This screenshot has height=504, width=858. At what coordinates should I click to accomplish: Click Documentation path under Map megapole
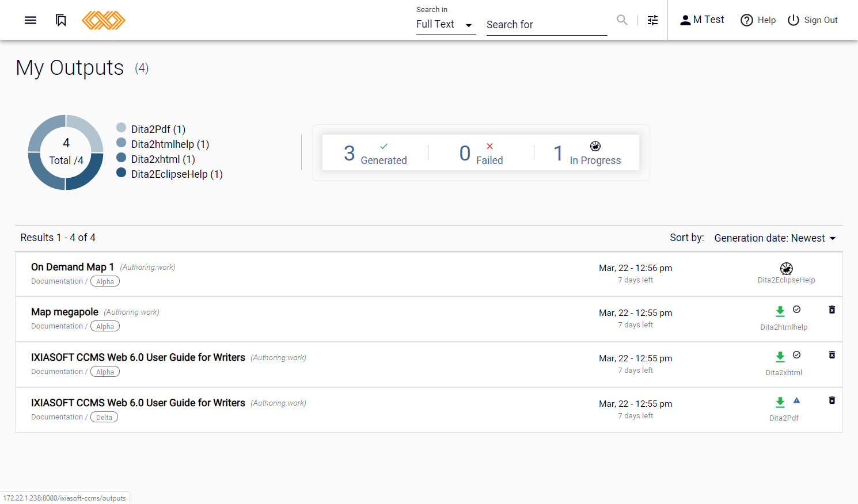coord(57,326)
